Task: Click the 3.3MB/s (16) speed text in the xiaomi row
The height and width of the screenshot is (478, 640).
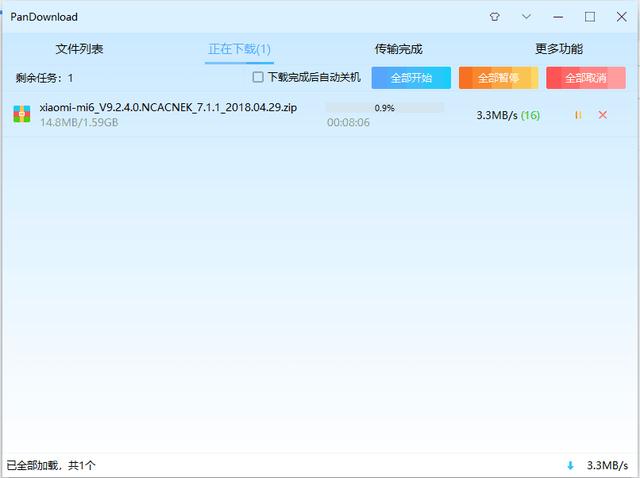Action: [x=508, y=116]
